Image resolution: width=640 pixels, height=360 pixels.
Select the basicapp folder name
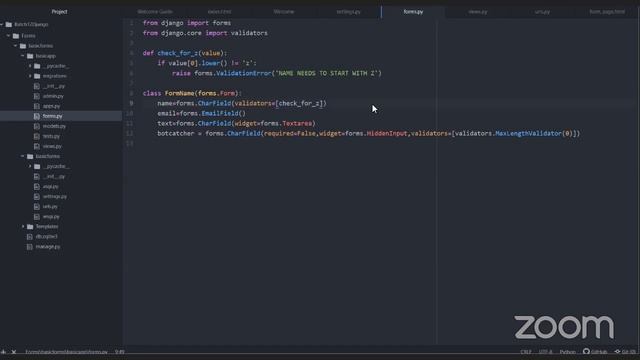(x=46, y=56)
